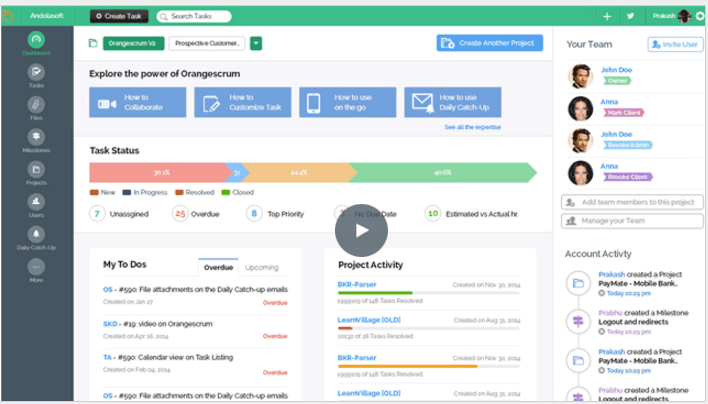Click the Unassigned count circle 7

click(x=97, y=214)
